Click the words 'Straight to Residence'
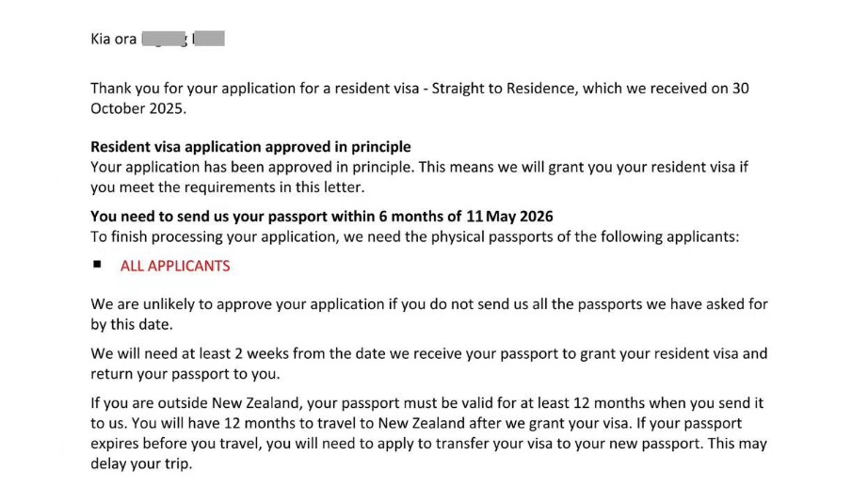 pos(504,89)
